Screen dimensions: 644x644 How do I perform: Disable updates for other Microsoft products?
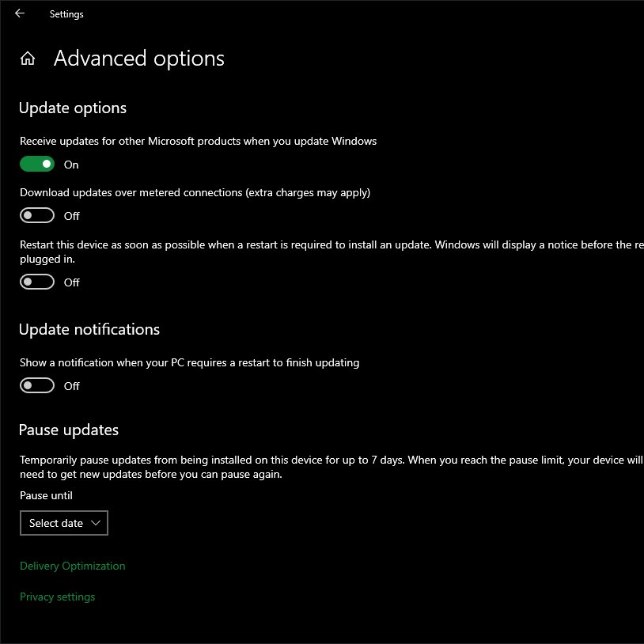[37, 165]
